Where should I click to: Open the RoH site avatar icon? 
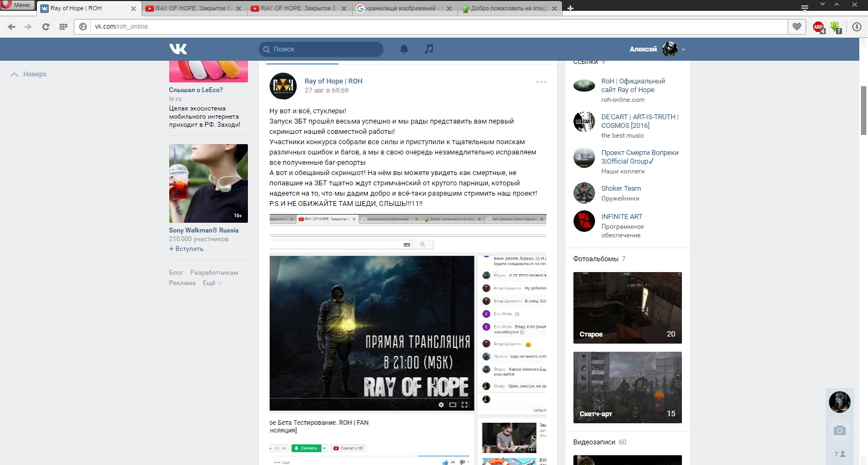pyautogui.click(x=584, y=86)
